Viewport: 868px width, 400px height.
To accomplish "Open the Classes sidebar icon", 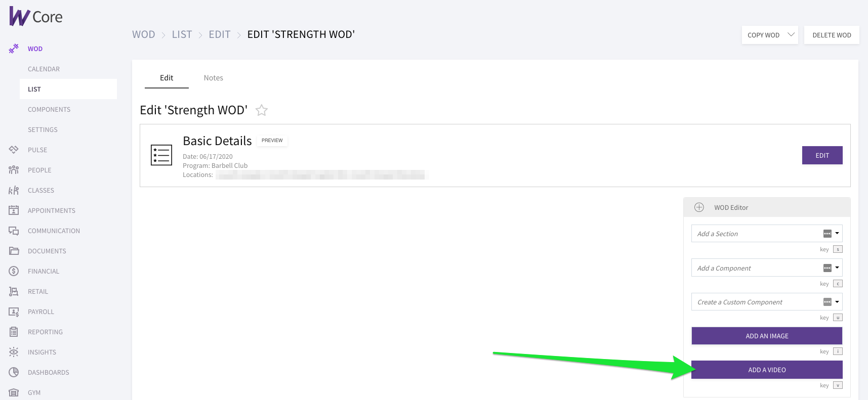I will [x=14, y=190].
